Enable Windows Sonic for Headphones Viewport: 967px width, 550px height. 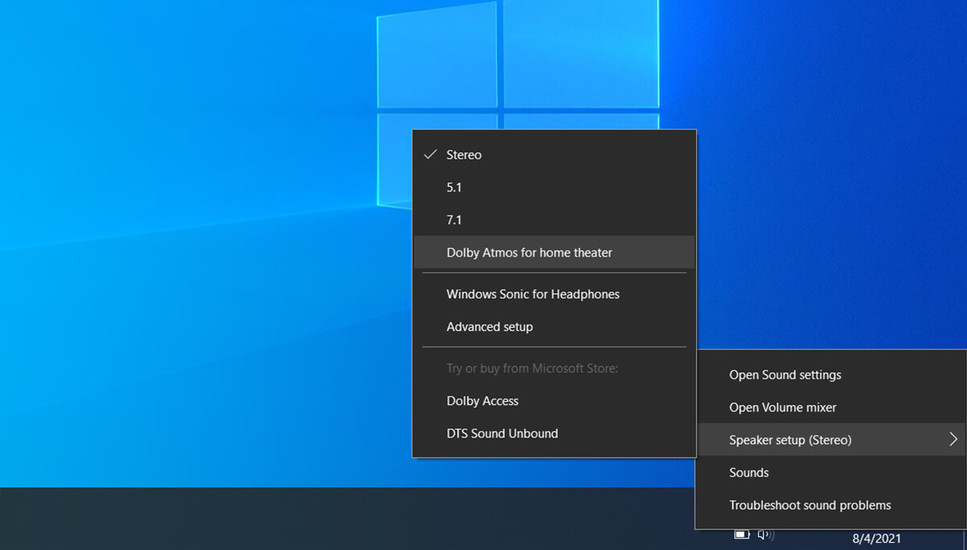pyautogui.click(x=554, y=294)
